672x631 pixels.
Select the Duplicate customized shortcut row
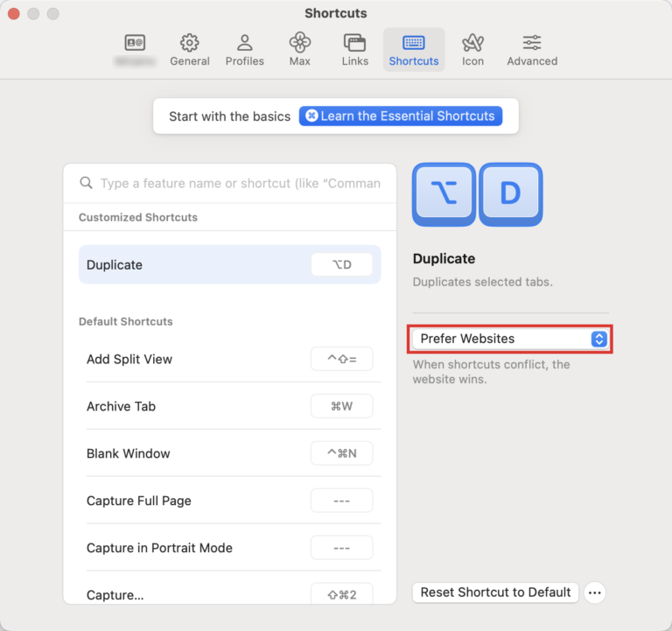point(229,265)
